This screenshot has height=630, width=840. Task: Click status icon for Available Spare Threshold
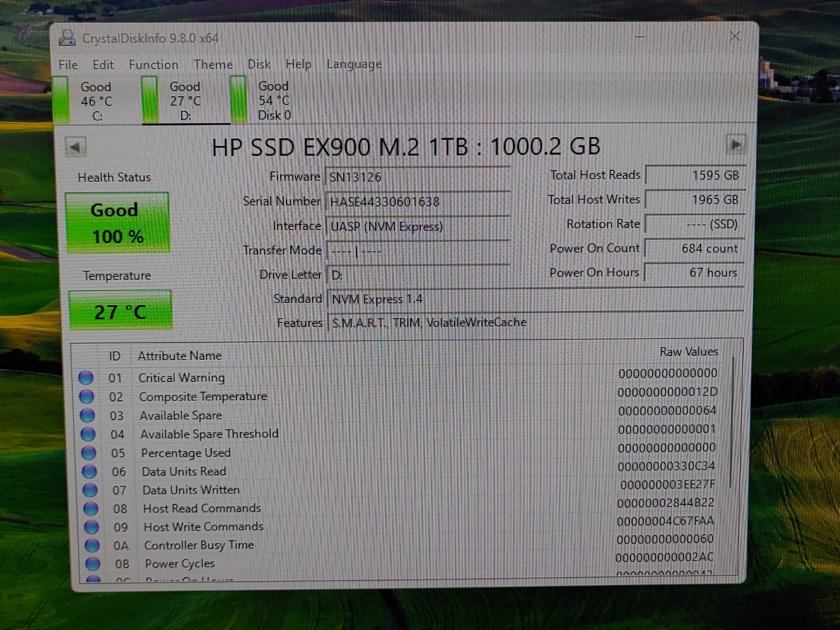point(88,434)
